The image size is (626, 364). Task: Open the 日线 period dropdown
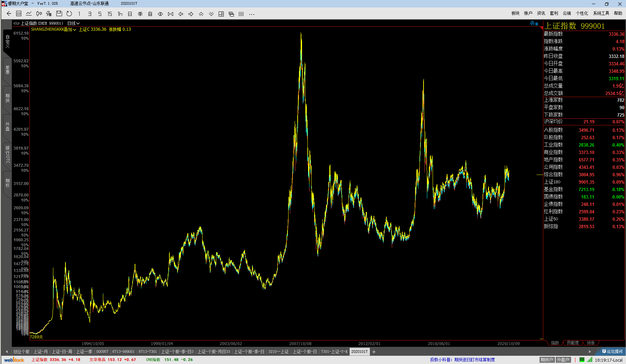[x=73, y=23]
